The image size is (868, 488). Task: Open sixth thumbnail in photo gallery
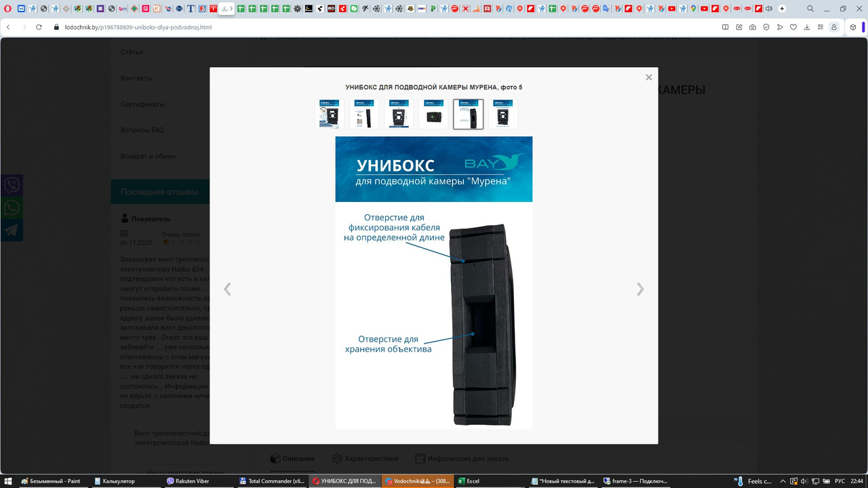click(502, 114)
